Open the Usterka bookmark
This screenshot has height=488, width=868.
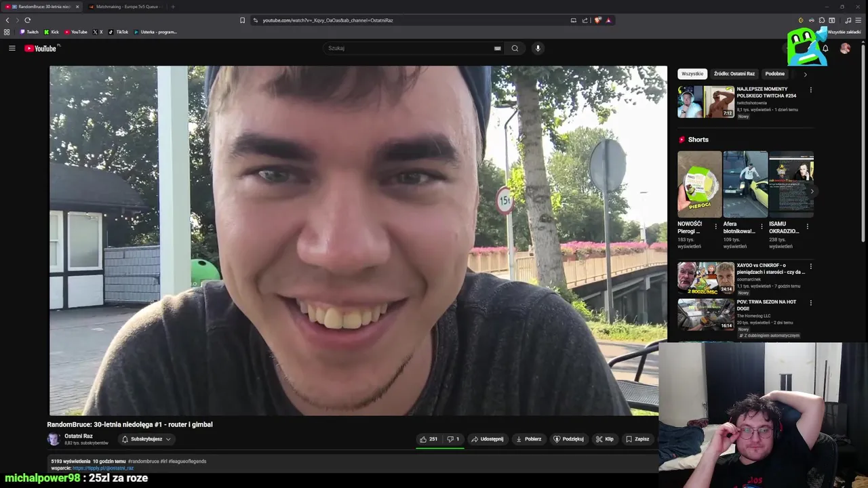[x=155, y=32]
